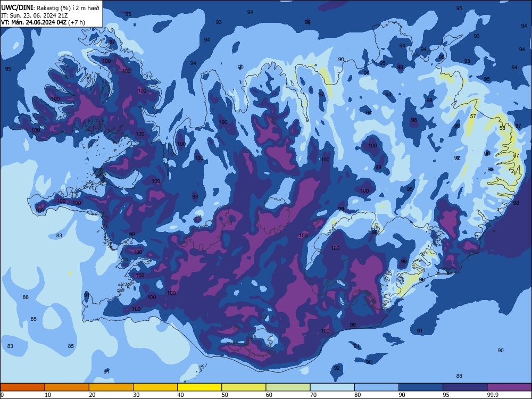Click the medium blue 90–95 legend swatch
The width and height of the screenshot is (532, 399).
pos(421,387)
